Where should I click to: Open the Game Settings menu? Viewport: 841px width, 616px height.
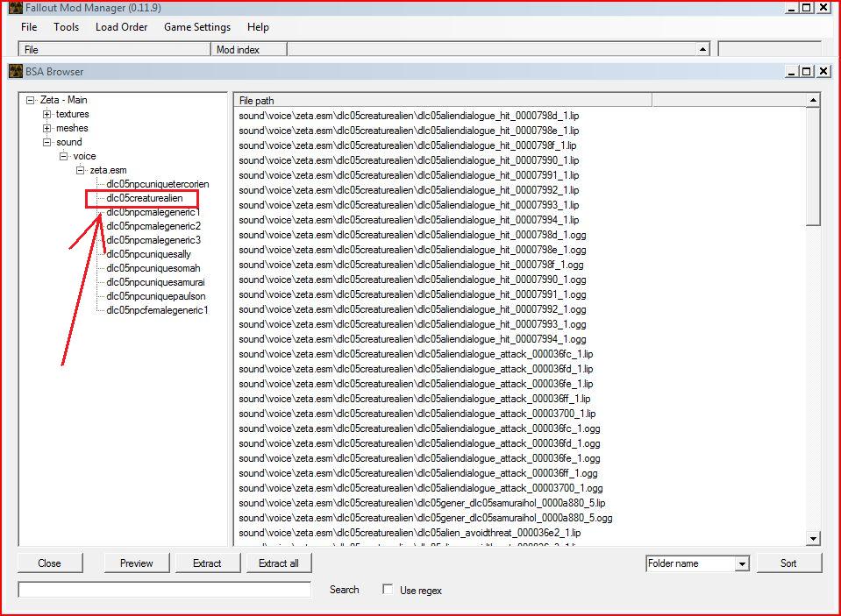click(x=197, y=27)
